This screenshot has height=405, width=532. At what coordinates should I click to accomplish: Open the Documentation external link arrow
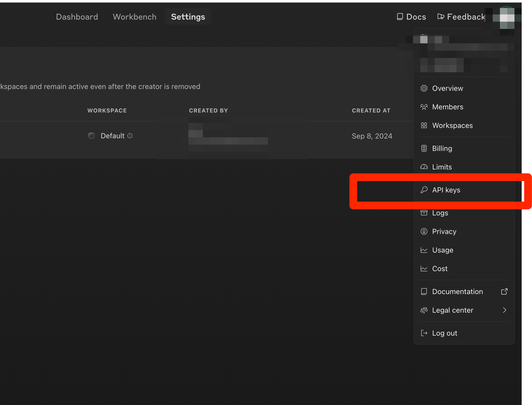point(504,291)
